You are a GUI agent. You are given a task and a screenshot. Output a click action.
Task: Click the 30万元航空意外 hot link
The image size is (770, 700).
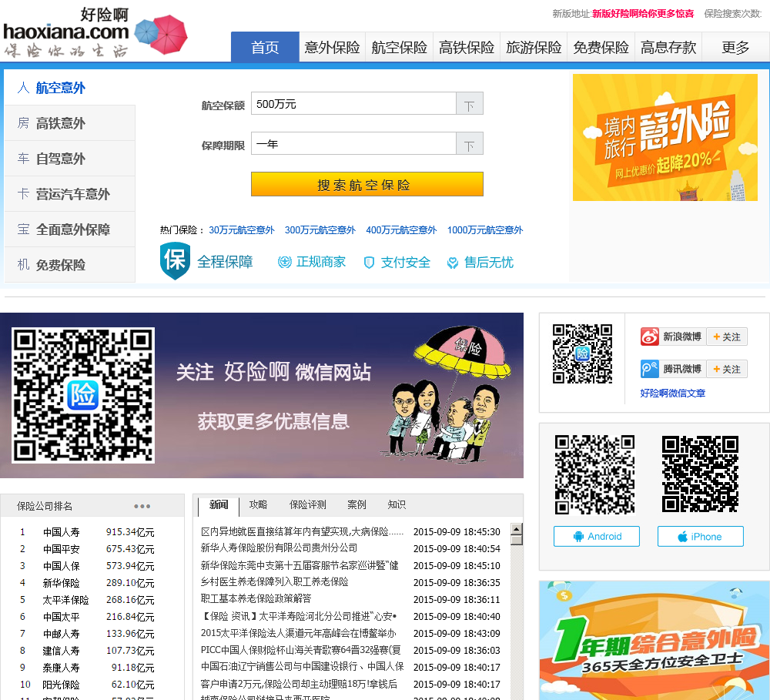242,230
